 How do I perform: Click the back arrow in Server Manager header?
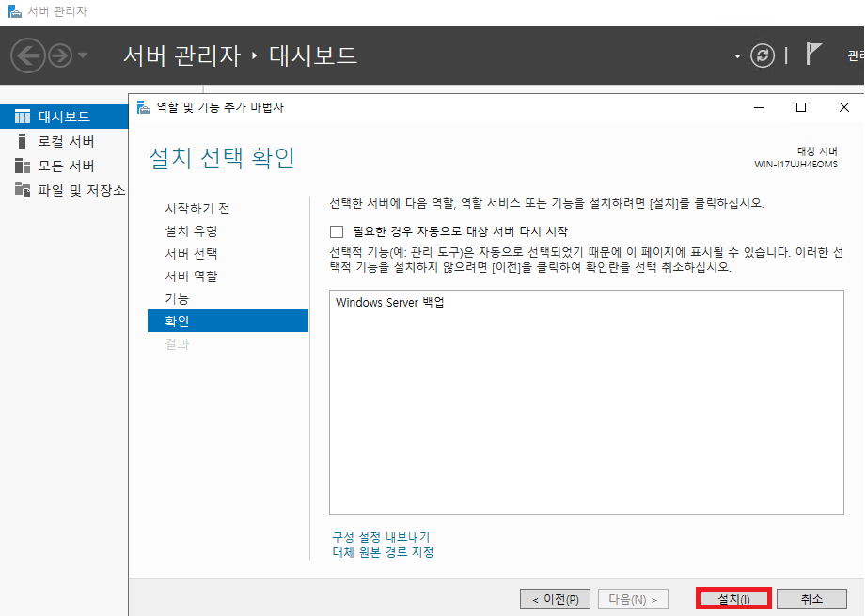coord(27,55)
